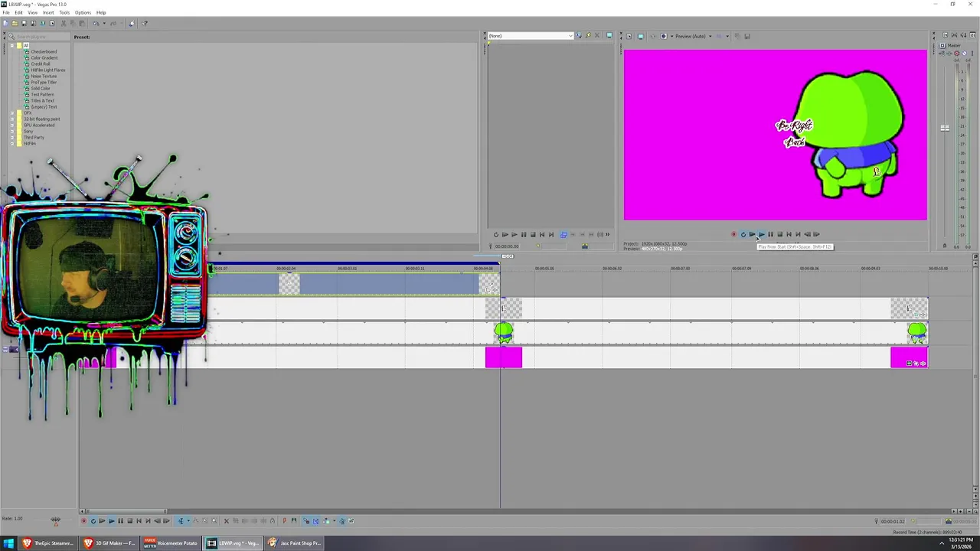The height and width of the screenshot is (551, 980).
Task: Click the Master volume fader
Action: click(945, 128)
